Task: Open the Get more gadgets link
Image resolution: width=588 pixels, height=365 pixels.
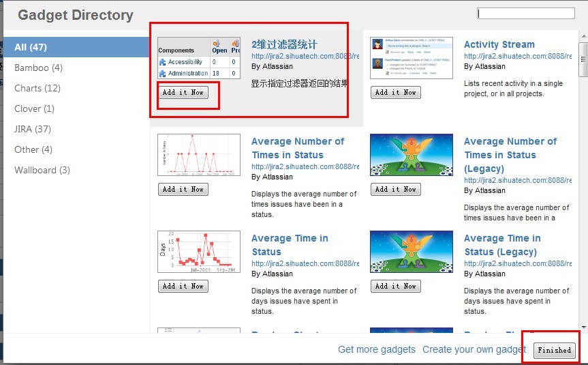Action: pyautogui.click(x=377, y=349)
